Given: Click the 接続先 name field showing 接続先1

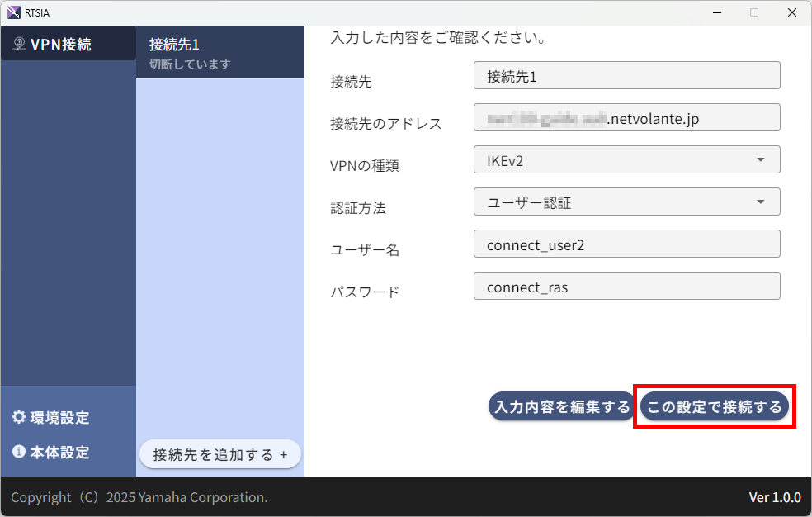Looking at the screenshot, I should point(626,75).
